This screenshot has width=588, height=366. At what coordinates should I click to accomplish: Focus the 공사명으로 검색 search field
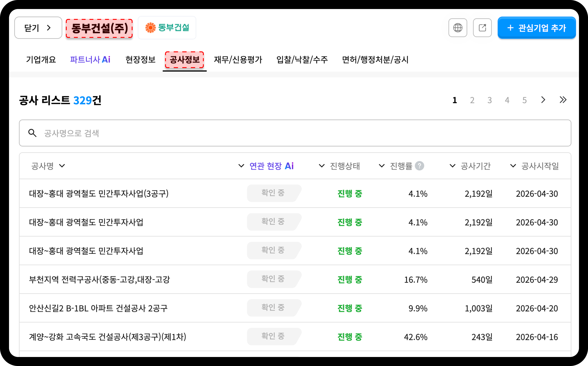(295, 133)
